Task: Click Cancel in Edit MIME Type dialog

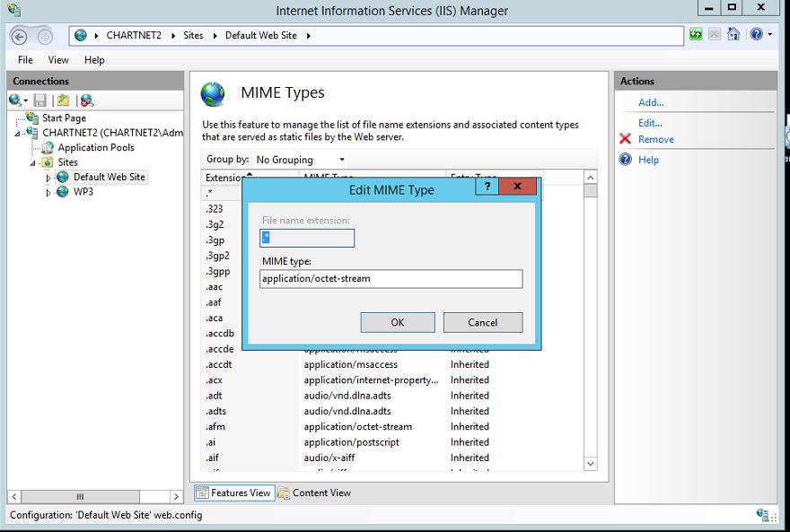Action: [483, 323]
